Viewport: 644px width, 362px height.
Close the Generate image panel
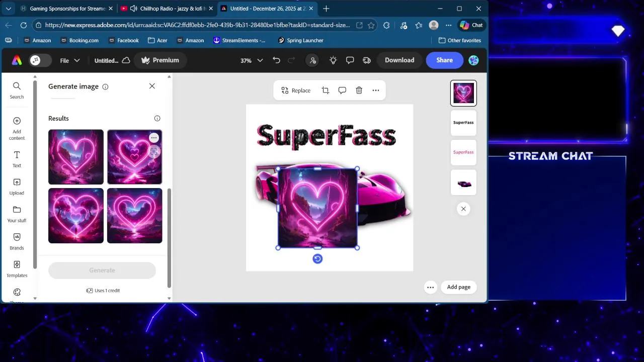tap(152, 86)
